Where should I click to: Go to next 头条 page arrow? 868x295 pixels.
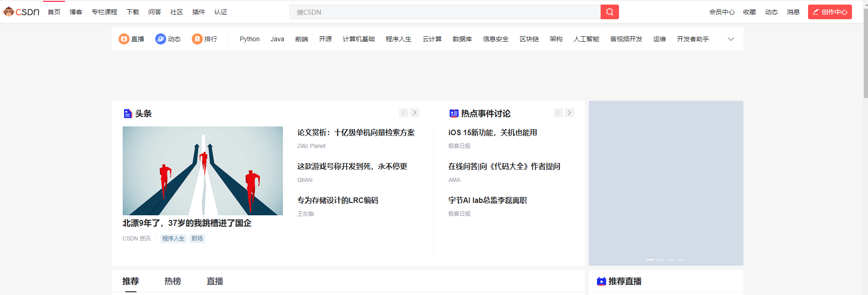coord(415,113)
